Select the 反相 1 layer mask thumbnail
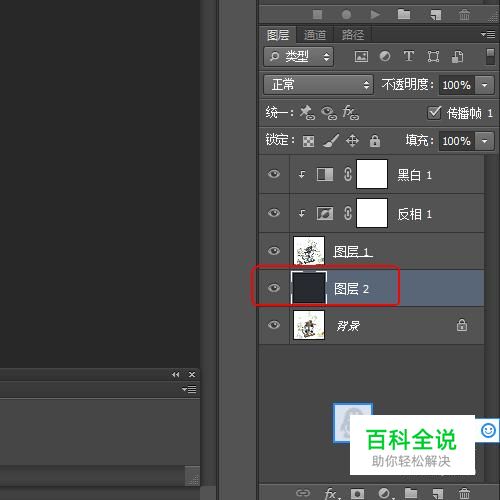This screenshot has width=500, height=500. pyautogui.click(x=372, y=213)
